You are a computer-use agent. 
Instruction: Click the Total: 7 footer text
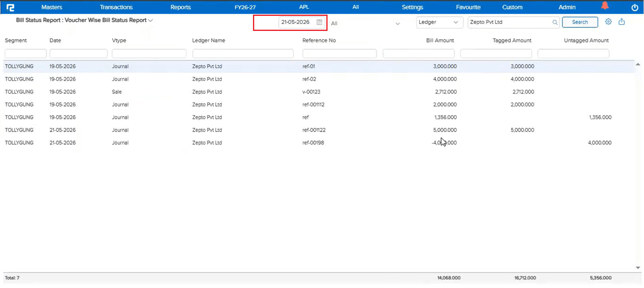click(x=12, y=278)
